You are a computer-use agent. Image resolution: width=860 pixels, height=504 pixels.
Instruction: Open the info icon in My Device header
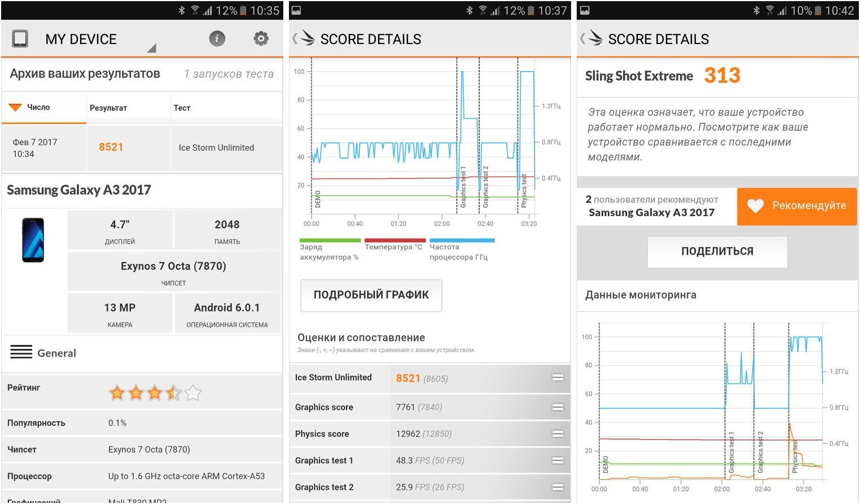[x=217, y=38]
